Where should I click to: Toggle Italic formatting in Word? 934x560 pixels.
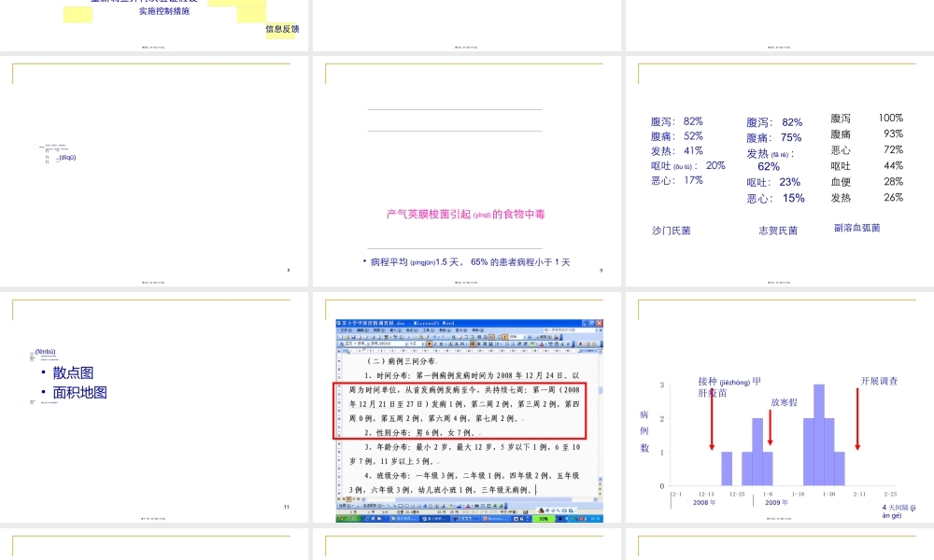[x=435, y=343]
